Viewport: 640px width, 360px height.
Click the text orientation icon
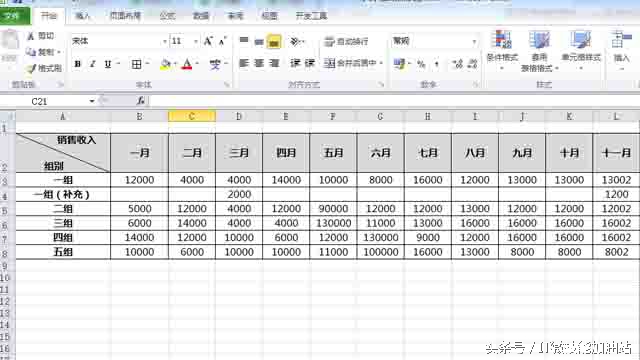coord(295,41)
